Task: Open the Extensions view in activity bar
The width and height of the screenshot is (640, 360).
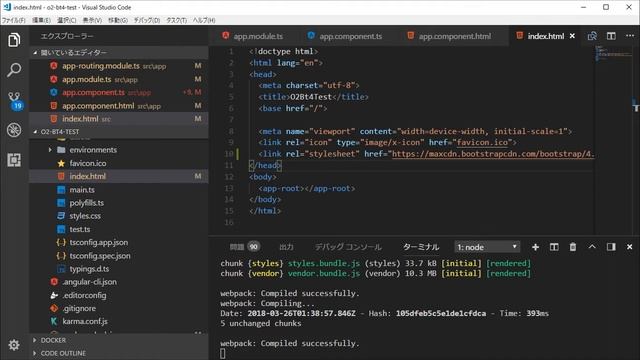Action: point(14,160)
